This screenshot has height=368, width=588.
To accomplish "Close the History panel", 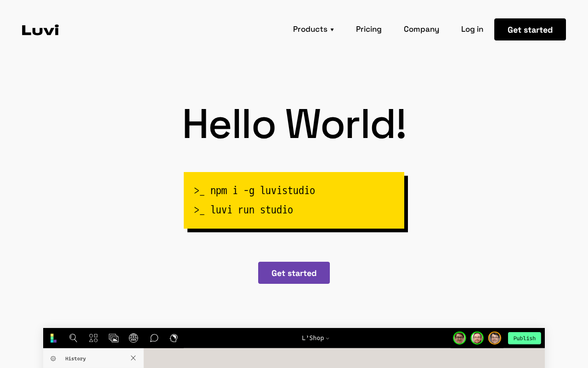I will tap(133, 358).
